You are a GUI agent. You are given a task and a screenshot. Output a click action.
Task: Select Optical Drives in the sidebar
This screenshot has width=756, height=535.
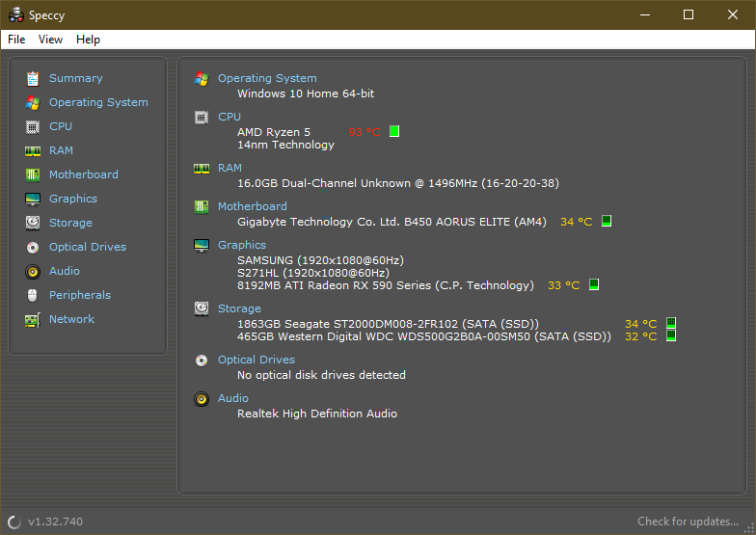(87, 247)
